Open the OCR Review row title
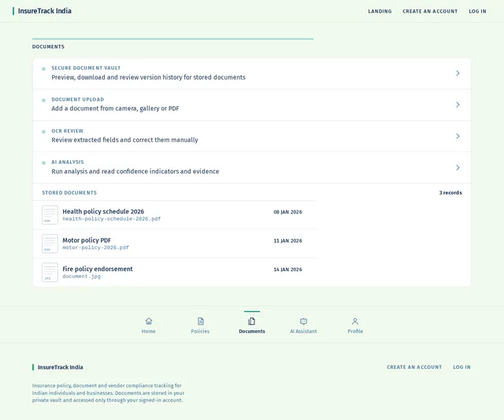The width and height of the screenshot is (504, 420). click(x=67, y=131)
